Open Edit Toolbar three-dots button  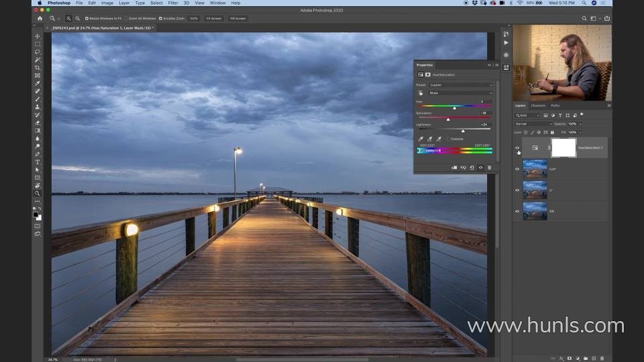(38, 201)
